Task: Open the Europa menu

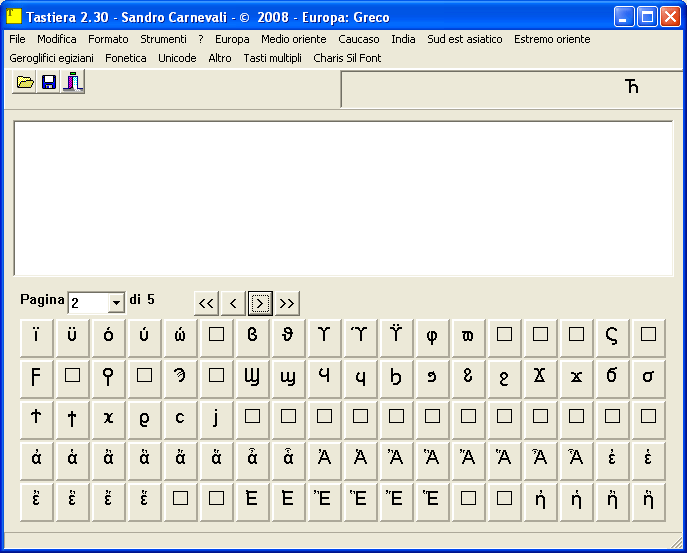Action: coord(232,39)
